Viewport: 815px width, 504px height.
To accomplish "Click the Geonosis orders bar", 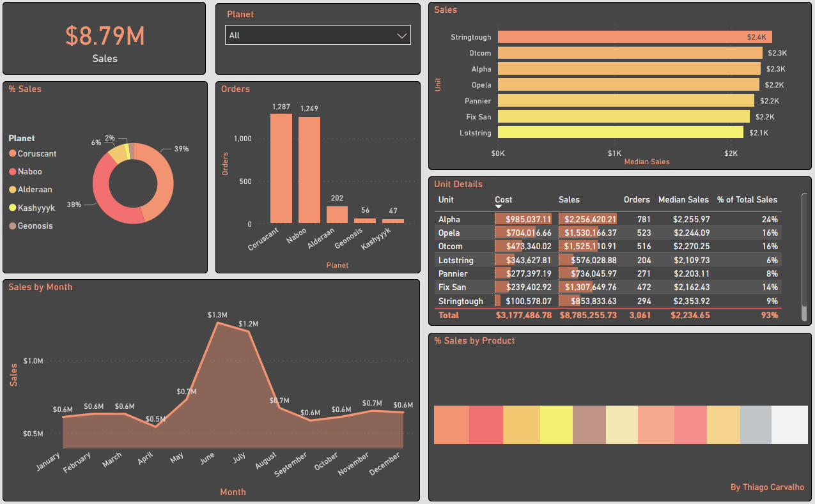I will tap(365, 220).
